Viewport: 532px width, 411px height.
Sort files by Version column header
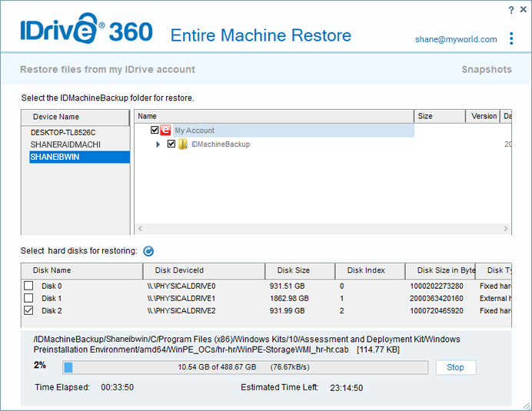point(483,116)
